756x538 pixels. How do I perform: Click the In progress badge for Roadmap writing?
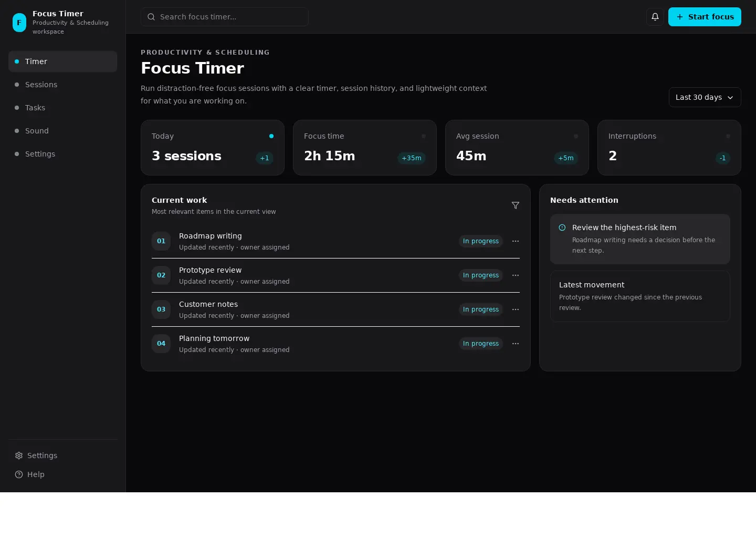coord(481,241)
